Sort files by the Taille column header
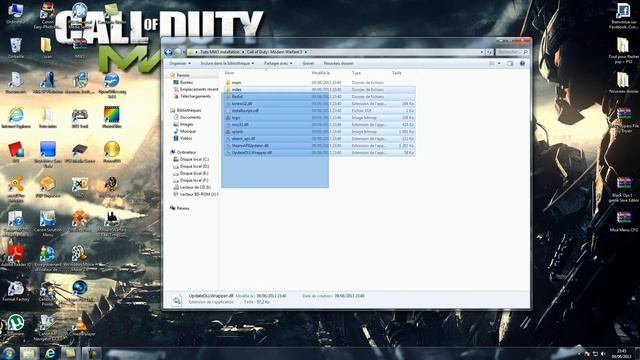This screenshot has width=640, height=360. click(397, 73)
